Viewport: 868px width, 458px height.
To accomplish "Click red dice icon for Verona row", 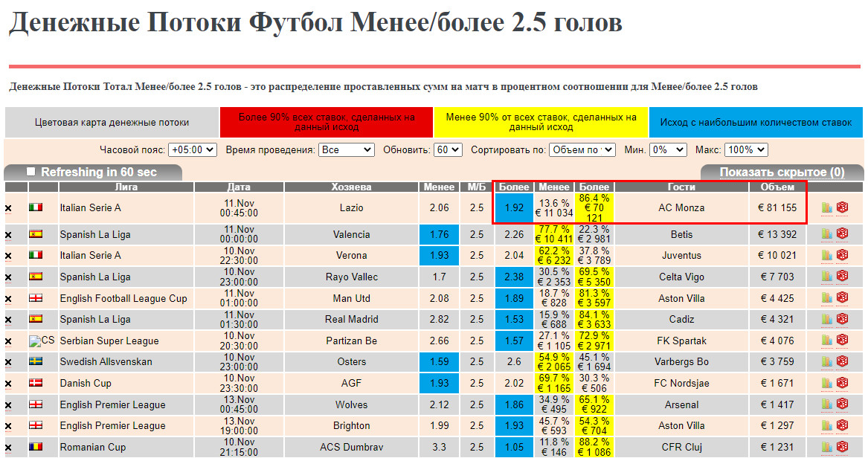I will pyautogui.click(x=842, y=254).
